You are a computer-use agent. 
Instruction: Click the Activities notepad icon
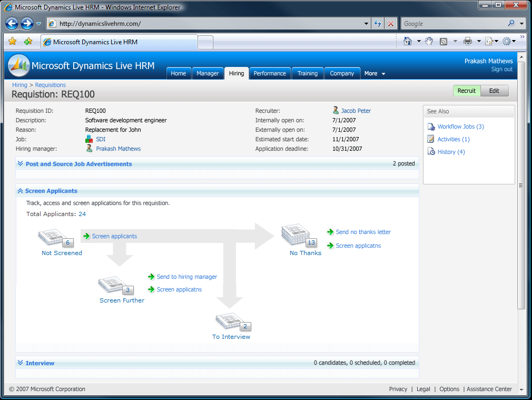(431, 139)
